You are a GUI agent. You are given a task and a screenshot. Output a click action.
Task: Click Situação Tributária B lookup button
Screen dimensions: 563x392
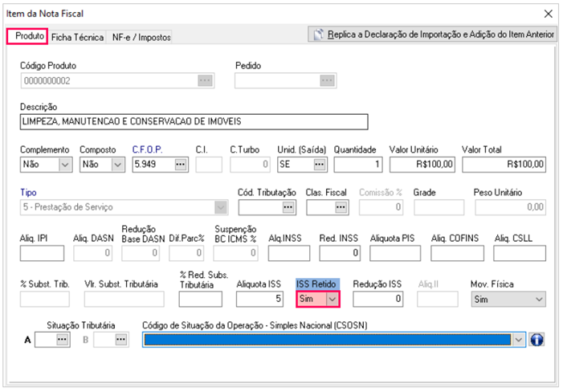120,340
